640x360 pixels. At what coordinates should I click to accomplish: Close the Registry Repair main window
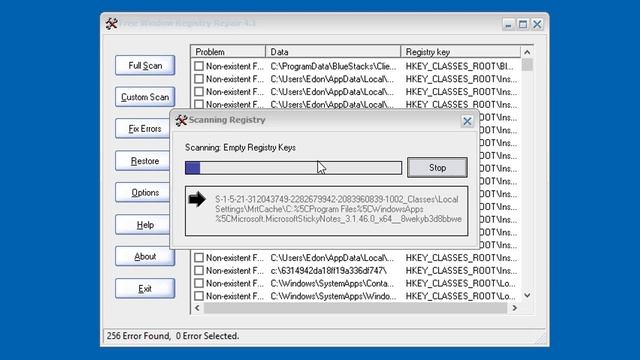coord(537,24)
